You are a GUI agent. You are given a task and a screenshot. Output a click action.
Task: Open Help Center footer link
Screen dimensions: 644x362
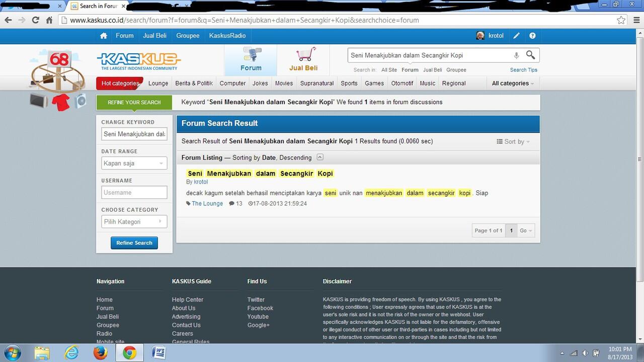point(188,300)
